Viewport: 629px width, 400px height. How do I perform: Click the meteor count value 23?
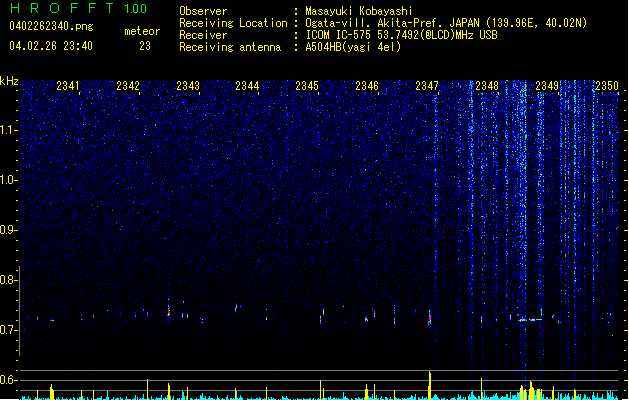tap(145, 46)
